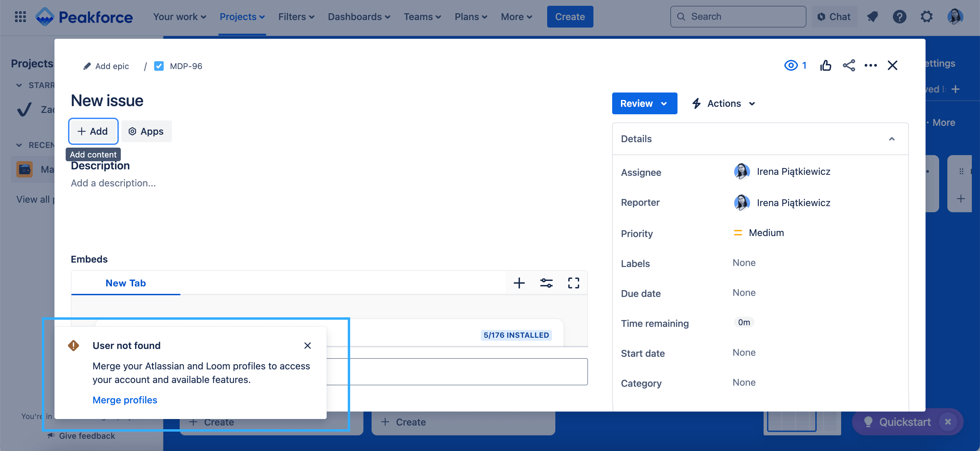
Task: Select the New Tab embed tab
Action: coord(126,283)
